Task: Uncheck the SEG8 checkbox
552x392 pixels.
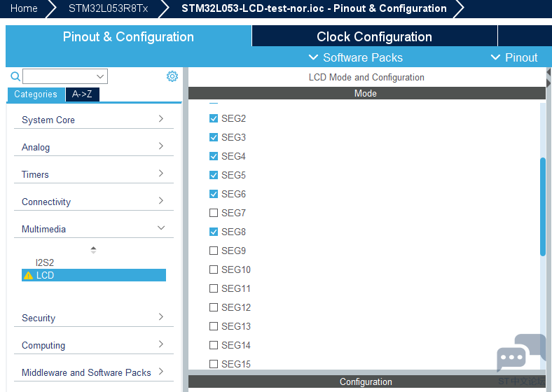Action: tap(214, 232)
